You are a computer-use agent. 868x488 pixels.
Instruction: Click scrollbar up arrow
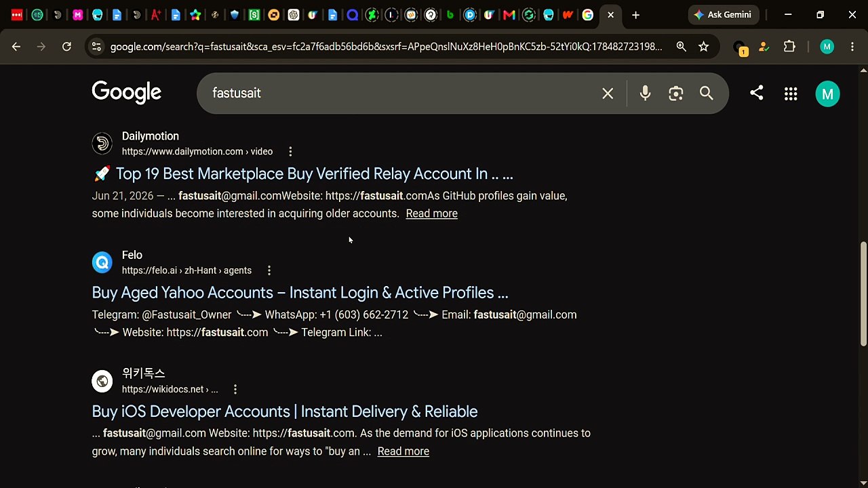tap(863, 70)
